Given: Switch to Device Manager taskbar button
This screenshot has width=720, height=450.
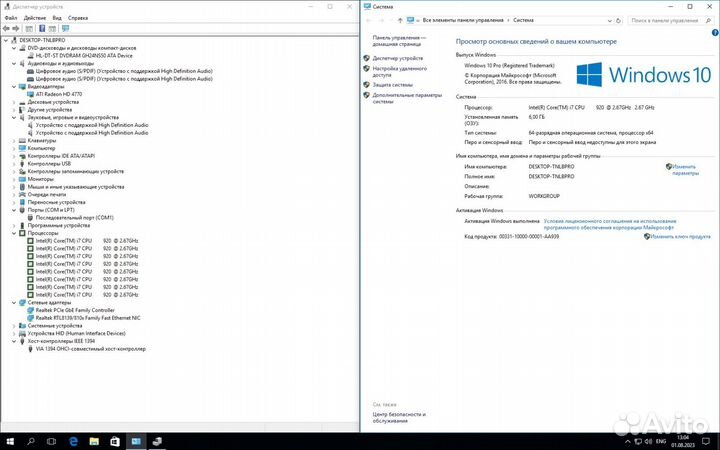Looking at the screenshot, I should [157, 442].
